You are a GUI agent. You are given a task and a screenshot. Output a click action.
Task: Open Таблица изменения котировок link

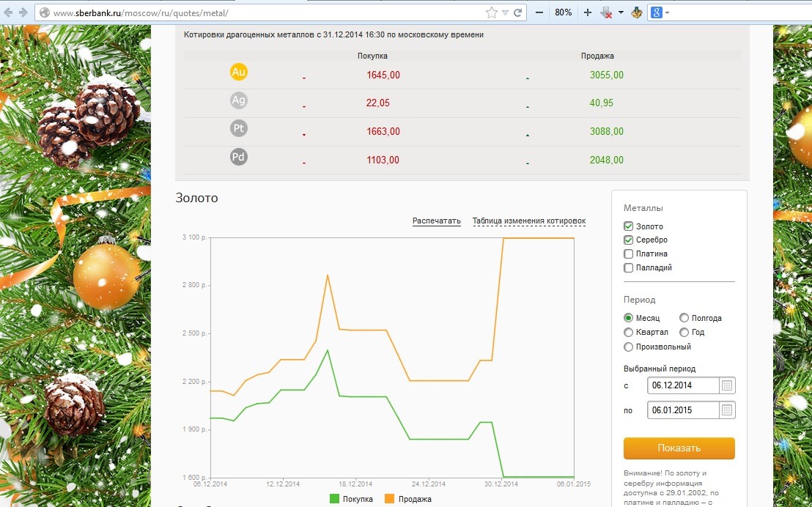(x=528, y=221)
